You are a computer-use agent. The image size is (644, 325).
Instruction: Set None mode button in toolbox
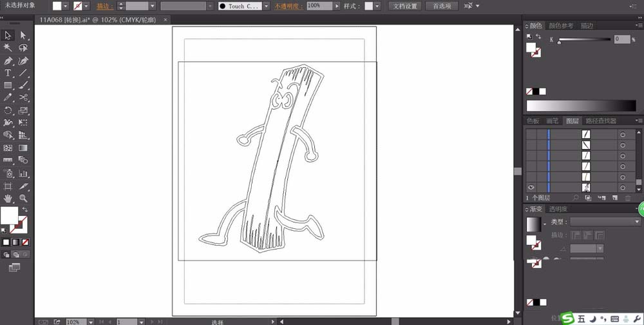[x=26, y=242]
